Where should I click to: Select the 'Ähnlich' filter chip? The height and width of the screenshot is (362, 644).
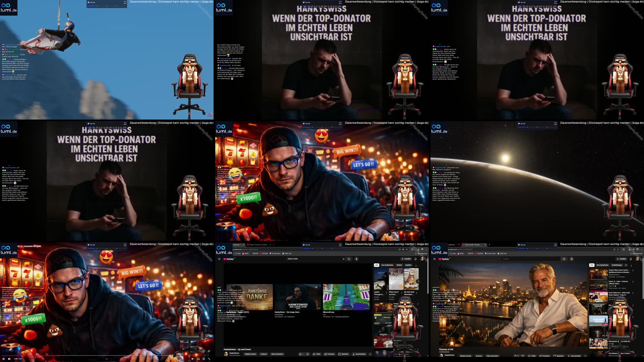(399, 265)
